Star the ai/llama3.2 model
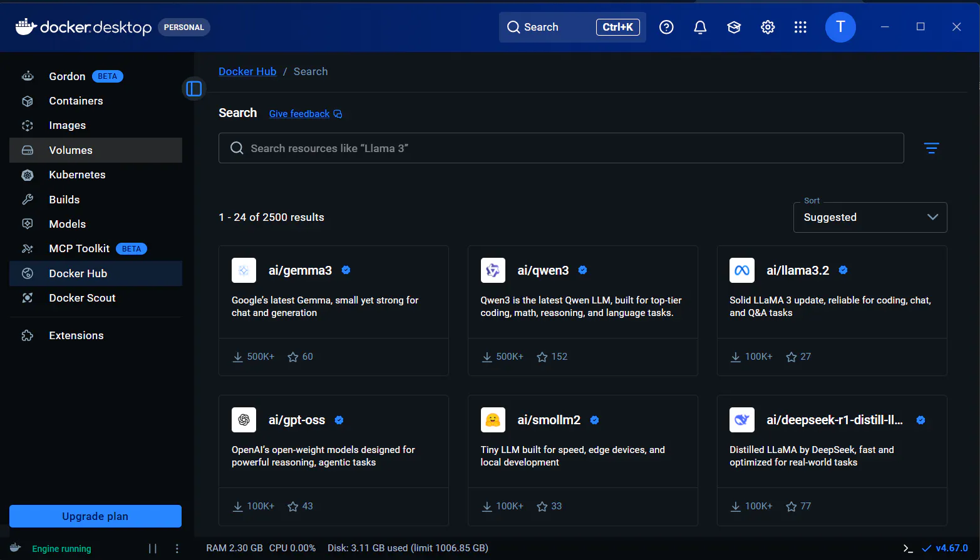The height and width of the screenshot is (560, 980). tap(792, 357)
